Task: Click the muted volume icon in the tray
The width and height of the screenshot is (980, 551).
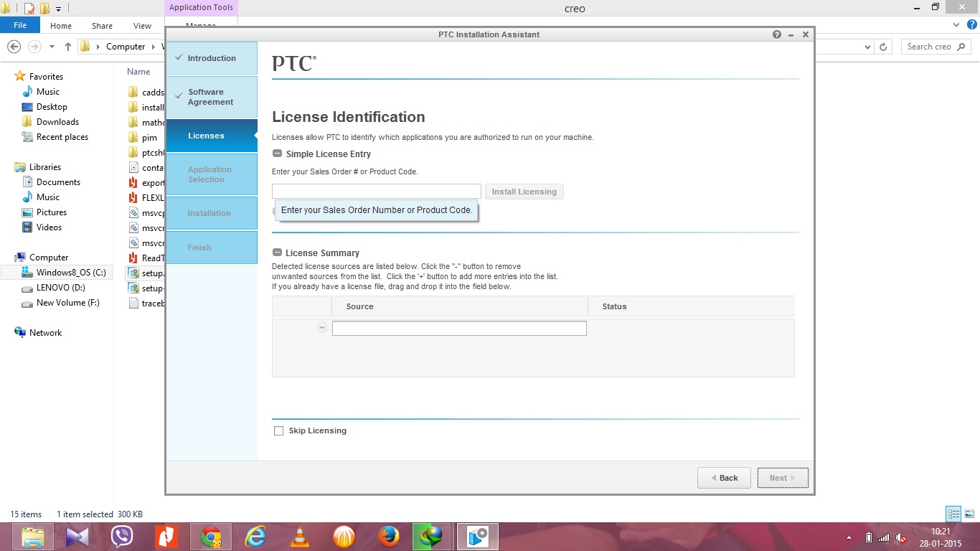Action: [901, 537]
